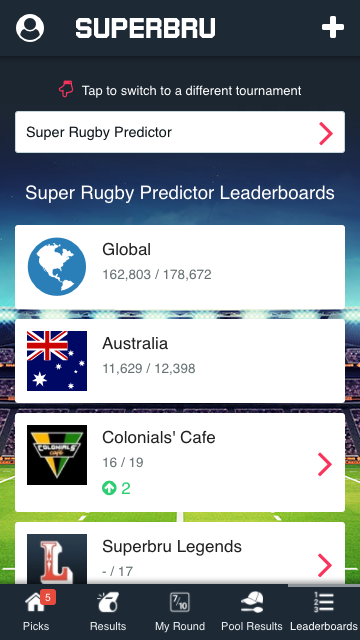Tap the plus icon in header
The image size is (360, 640).
click(x=333, y=27)
